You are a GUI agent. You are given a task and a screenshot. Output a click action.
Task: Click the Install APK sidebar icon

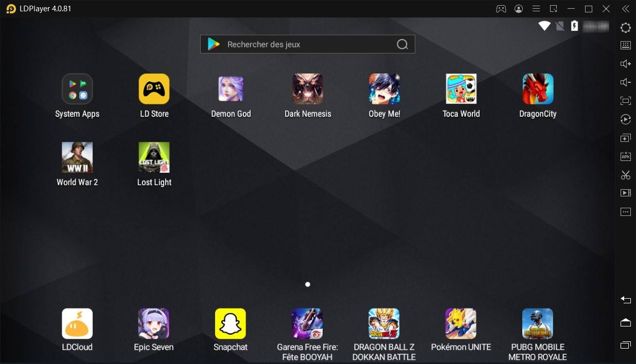click(626, 156)
